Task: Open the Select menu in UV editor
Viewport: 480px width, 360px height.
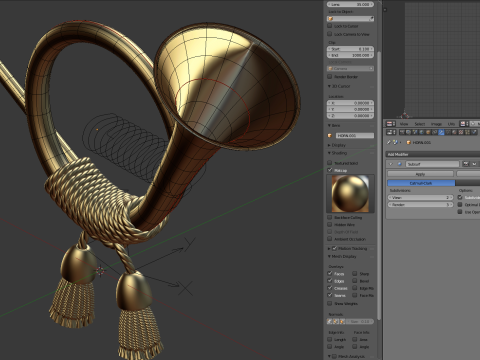Action: [420, 124]
